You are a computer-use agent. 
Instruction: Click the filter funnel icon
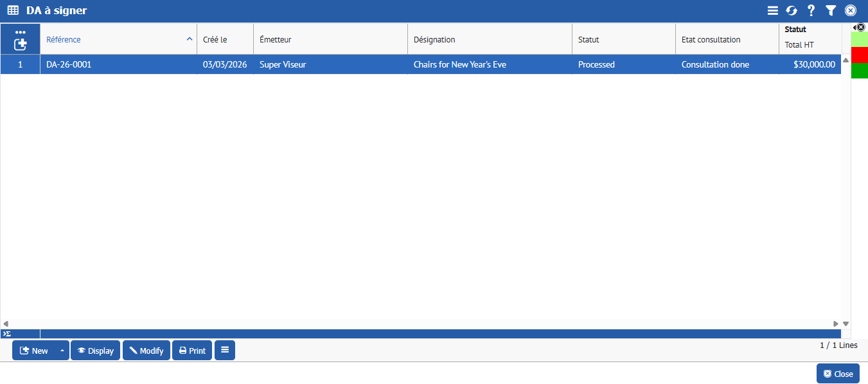pos(831,11)
